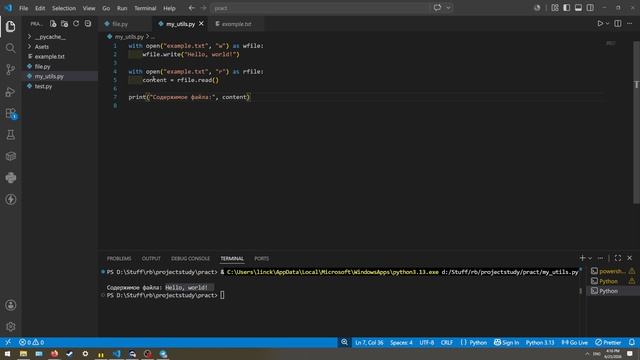This screenshot has width=640, height=360.
Task: Open the Help menu
Action: (169, 8)
